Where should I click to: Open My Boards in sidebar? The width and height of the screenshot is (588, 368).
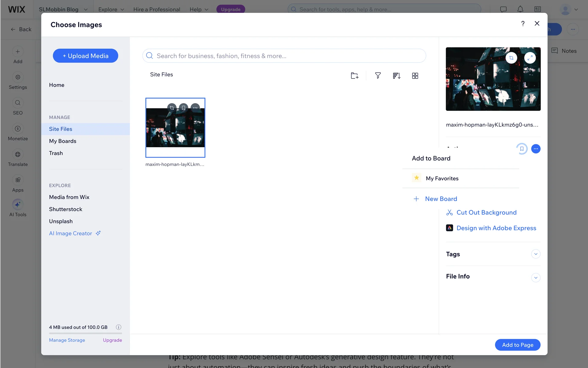(x=62, y=141)
